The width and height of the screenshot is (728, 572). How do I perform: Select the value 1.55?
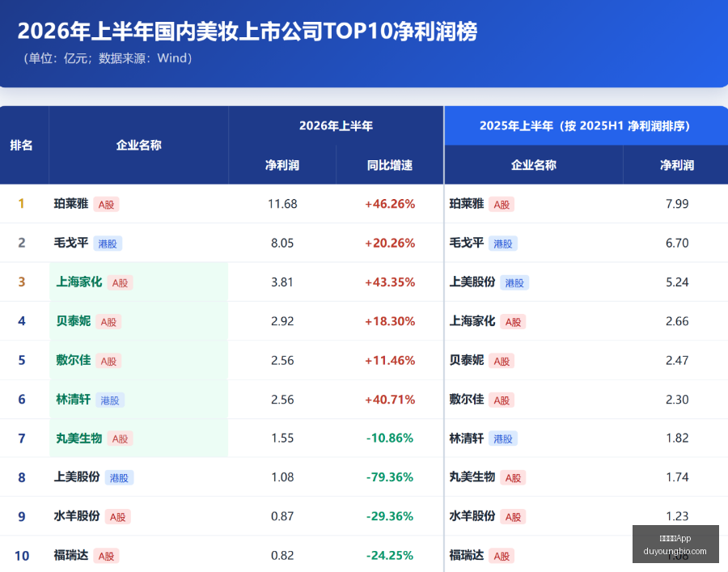(x=282, y=438)
